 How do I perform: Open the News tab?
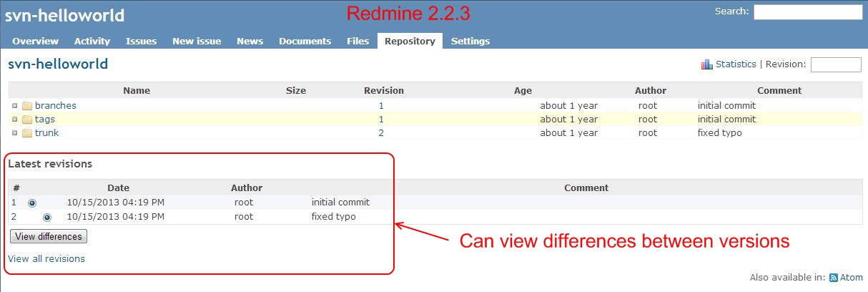point(250,41)
